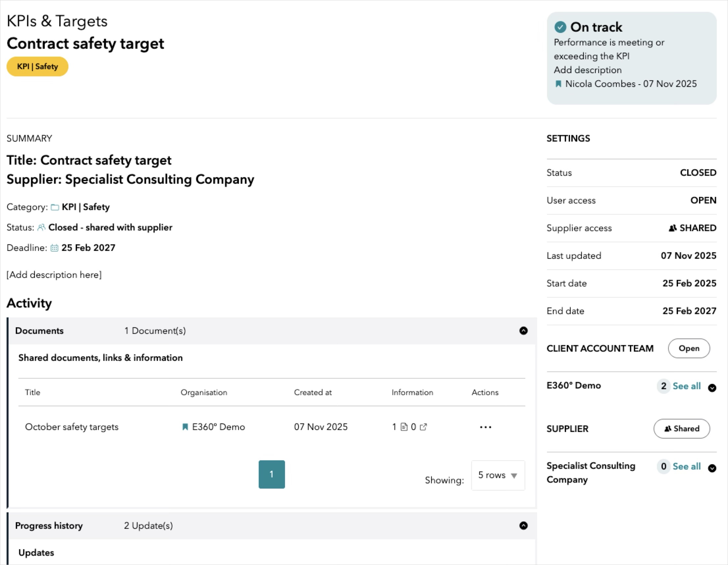Go to page 1 of documents
728x565 pixels.
272,474
